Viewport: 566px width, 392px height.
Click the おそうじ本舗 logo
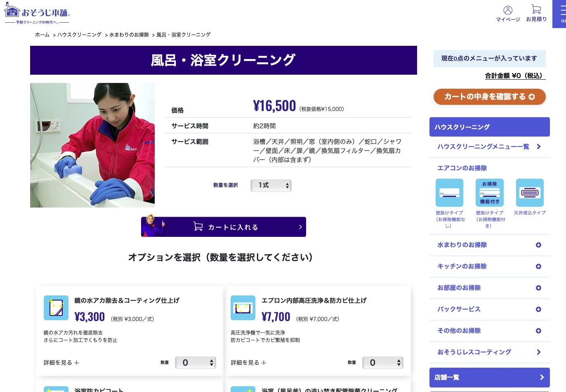point(37,13)
